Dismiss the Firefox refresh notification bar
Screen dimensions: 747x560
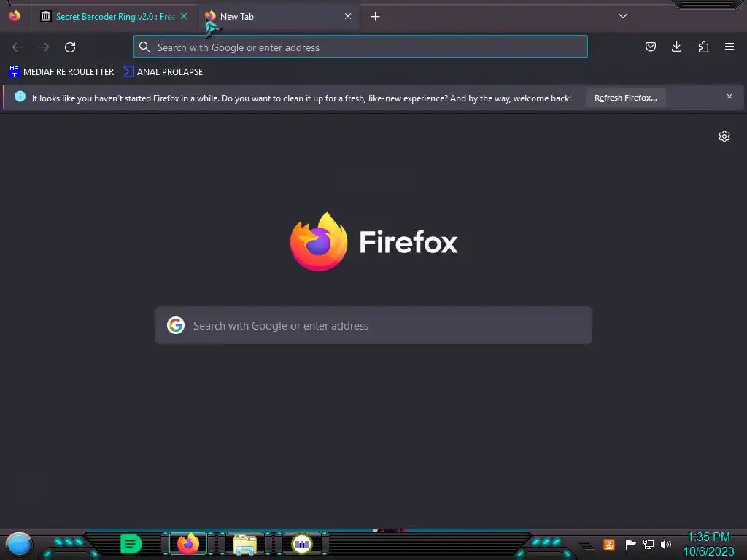pos(729,97)
